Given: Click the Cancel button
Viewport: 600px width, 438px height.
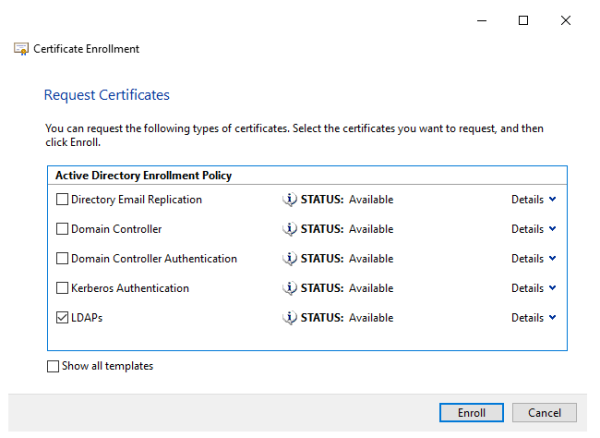Looking at the screenshot, I should click(x=544, y=413).
